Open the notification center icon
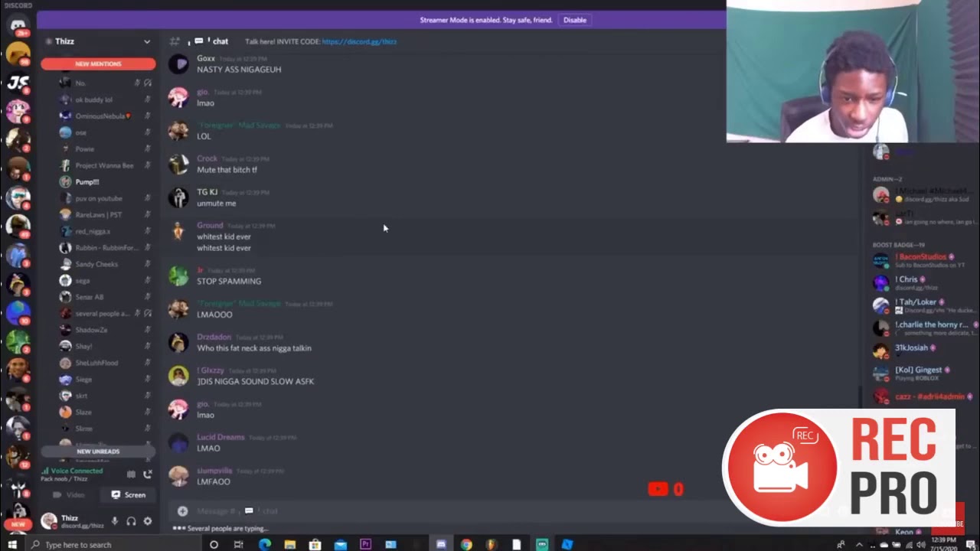 click(x=970, y=544)
